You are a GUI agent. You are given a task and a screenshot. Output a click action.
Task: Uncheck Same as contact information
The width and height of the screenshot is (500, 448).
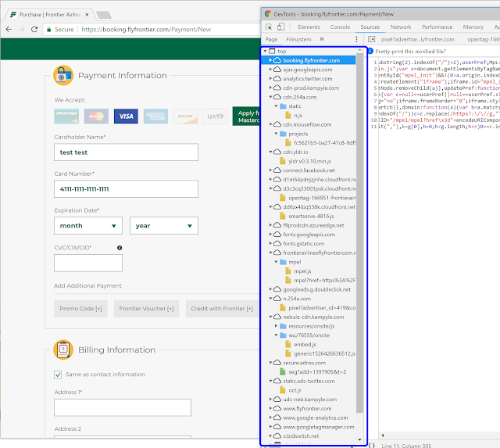[x=58, y=375]
